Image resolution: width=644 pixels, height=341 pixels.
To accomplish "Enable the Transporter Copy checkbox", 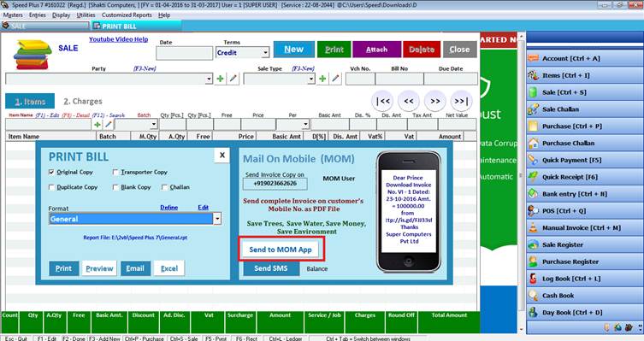I will [x=115, y=172].
